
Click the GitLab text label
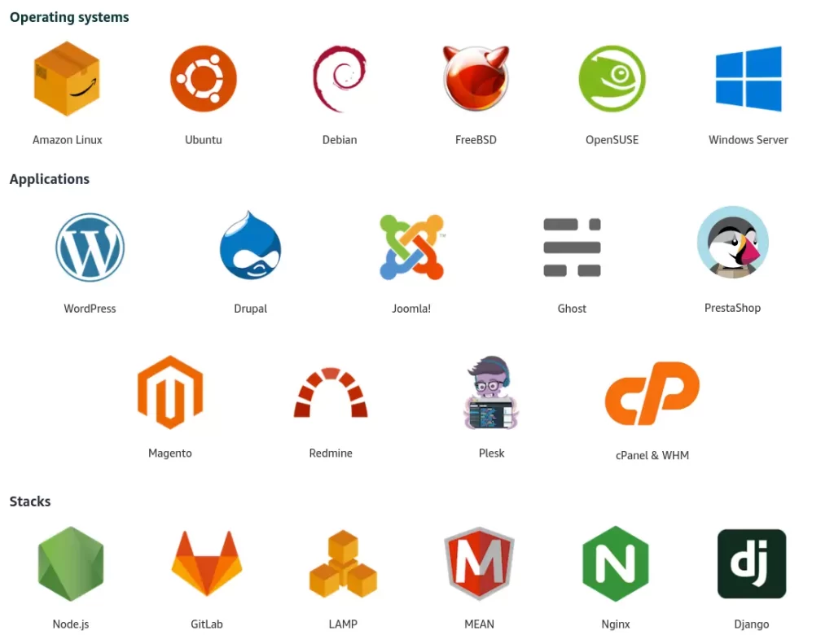tap(206, 624)
